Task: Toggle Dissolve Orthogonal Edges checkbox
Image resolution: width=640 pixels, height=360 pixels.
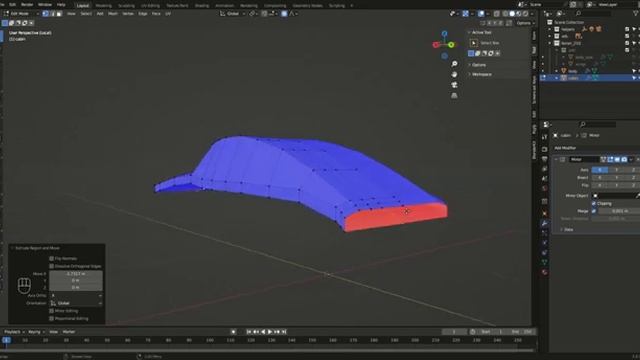Action: pyautogui.click(x=51, y=266)
